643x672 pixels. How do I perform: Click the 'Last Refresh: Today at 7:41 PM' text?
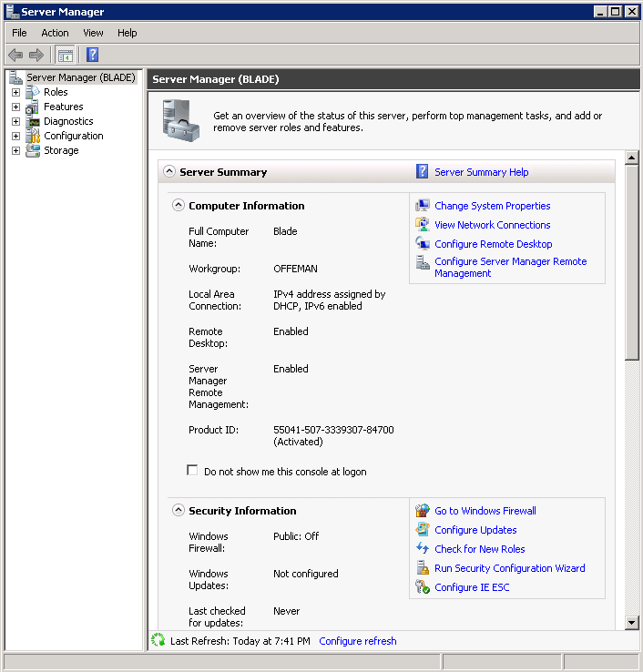point(240,641)
